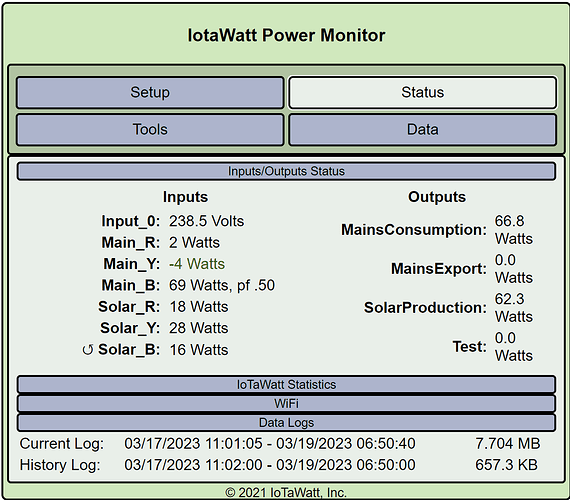Click the 7.704 MB log size
Screen dimensions: 570x500
click(507, 444)
